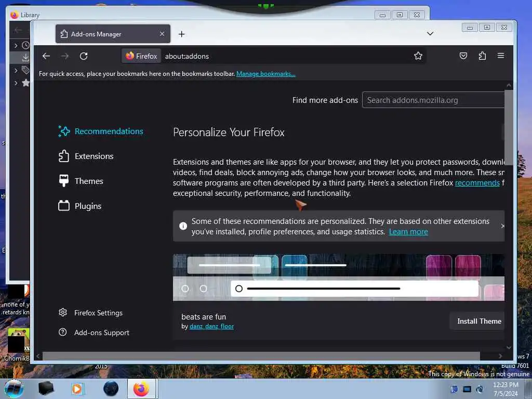
Task: Expand the Tags item in Library window
Action: (x=16, y=70)
